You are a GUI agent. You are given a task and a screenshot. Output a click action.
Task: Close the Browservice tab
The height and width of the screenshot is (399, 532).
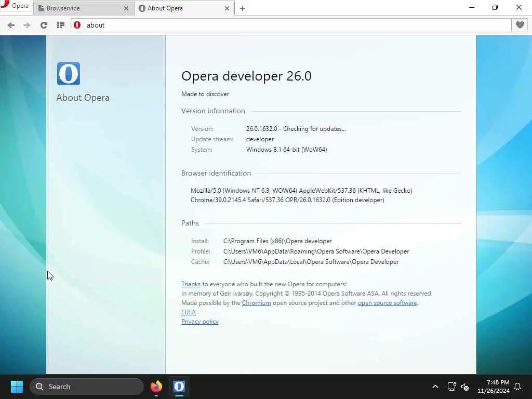pos(126,8)
